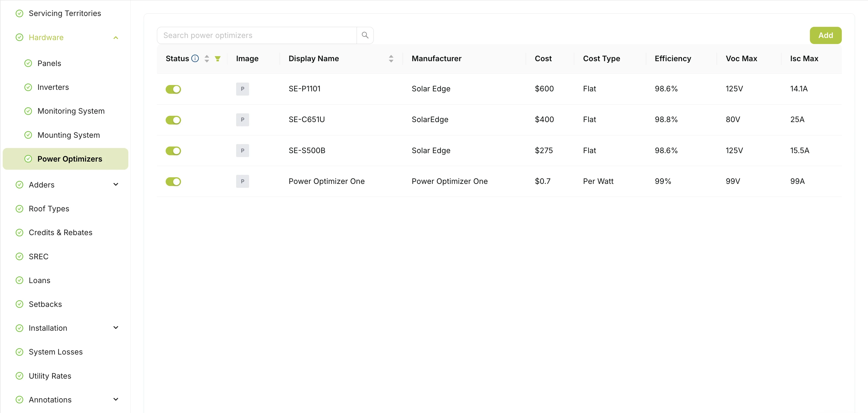Screen dimensions: 868x413
Task: Click the SE-P1101 image placeholder
Action: (242, 89)
